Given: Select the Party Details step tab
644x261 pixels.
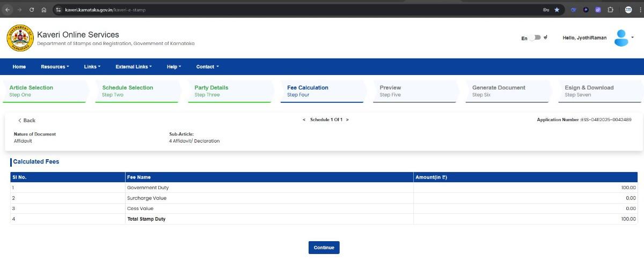Looking at the screenshot, I should coord(211,91).
